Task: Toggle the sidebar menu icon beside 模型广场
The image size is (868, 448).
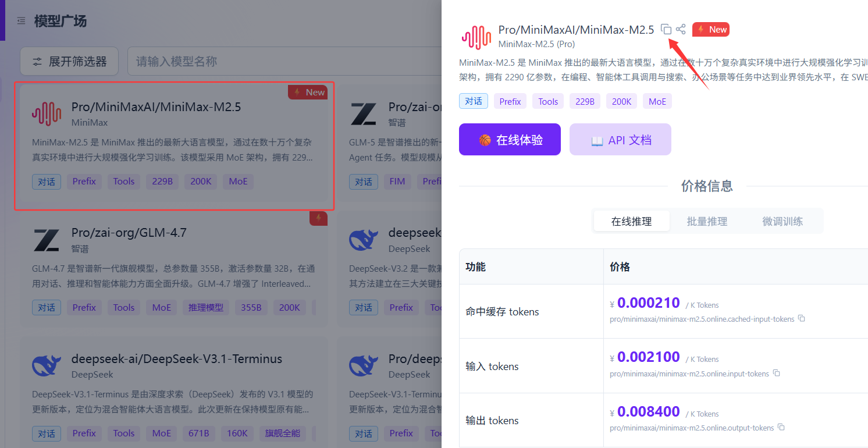Action: 22,21
